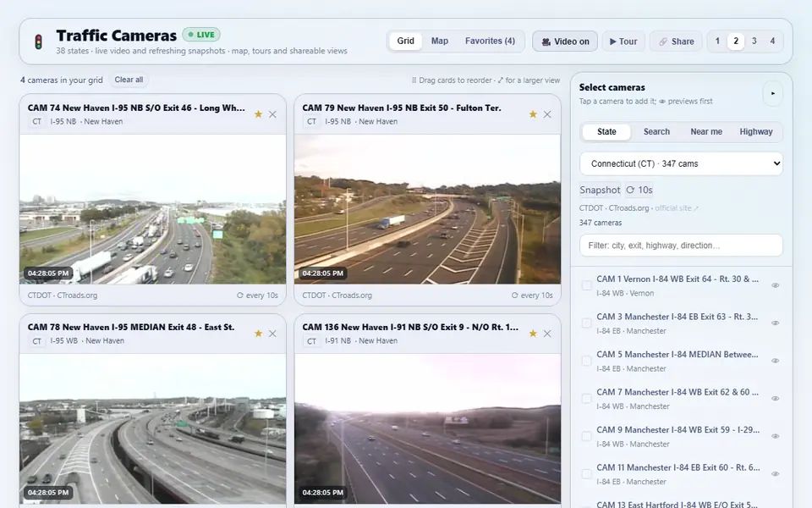Set grid layout to 1 column

717,41
